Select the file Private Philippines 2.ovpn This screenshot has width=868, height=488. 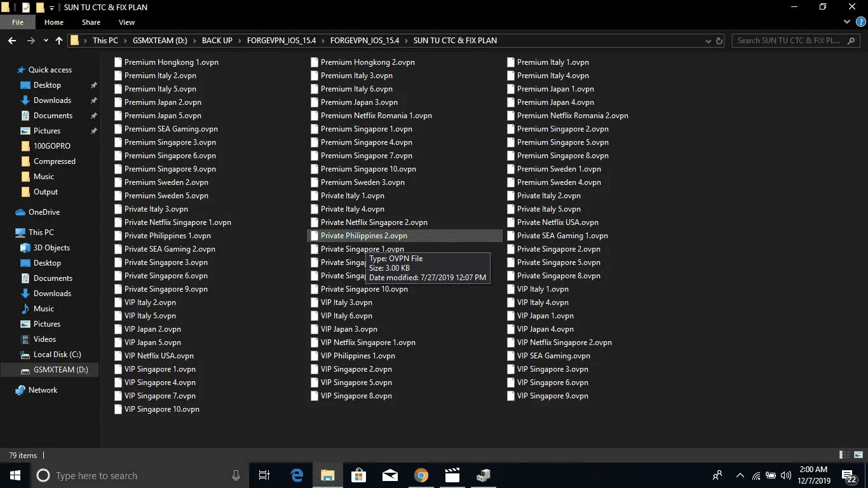405,236
